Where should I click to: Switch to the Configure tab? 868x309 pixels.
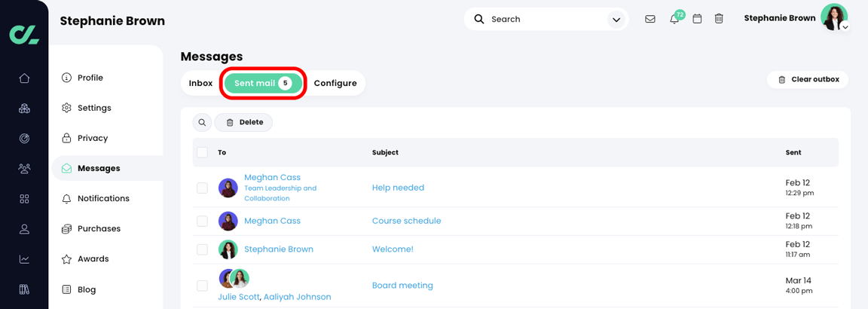pyautogui.click(x=335, y=83)
